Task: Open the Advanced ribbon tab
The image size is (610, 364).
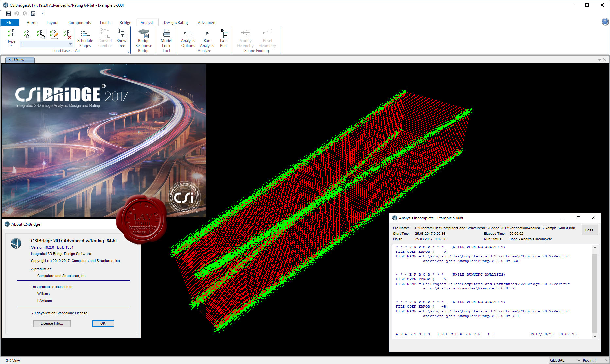Action: pyautogui.click(x=206, y=22)
